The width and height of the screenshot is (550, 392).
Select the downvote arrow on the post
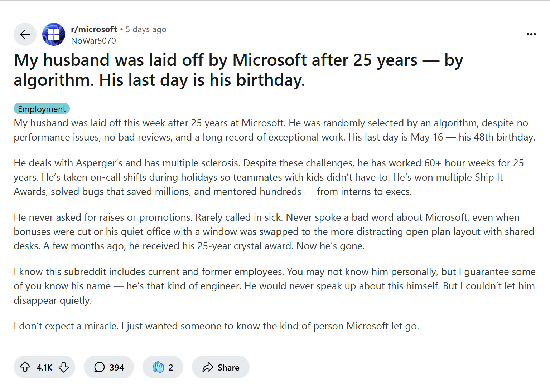[x=64, y=367]
